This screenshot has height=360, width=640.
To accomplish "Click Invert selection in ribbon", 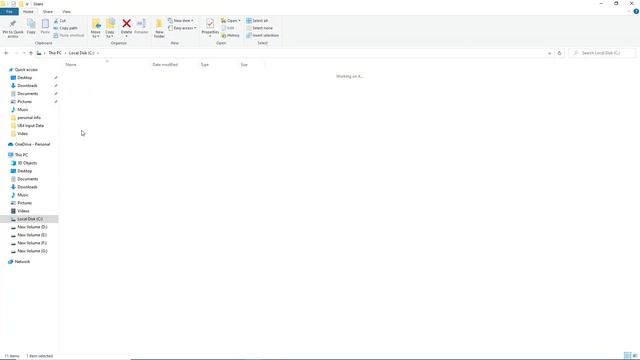I will [x=262, y=36].
